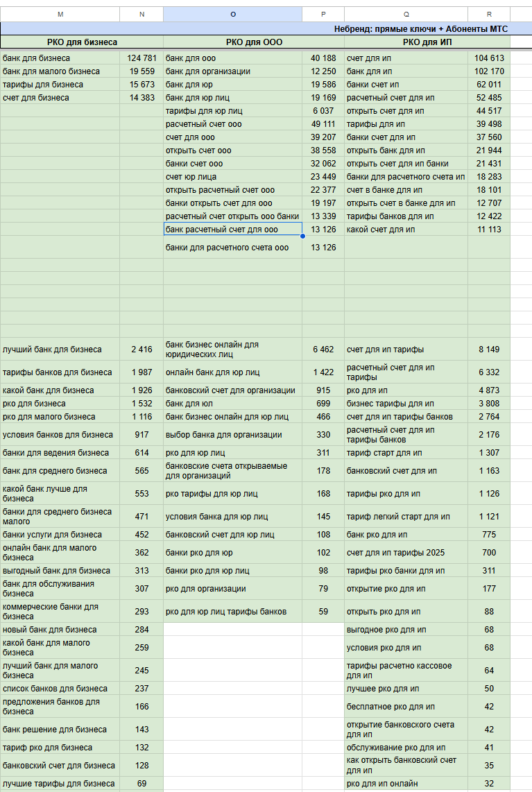Select cell 'лучший банк для бизнеса'
Image resolution: width=532 pixels, height=792 pixels.
pos(60,349)
